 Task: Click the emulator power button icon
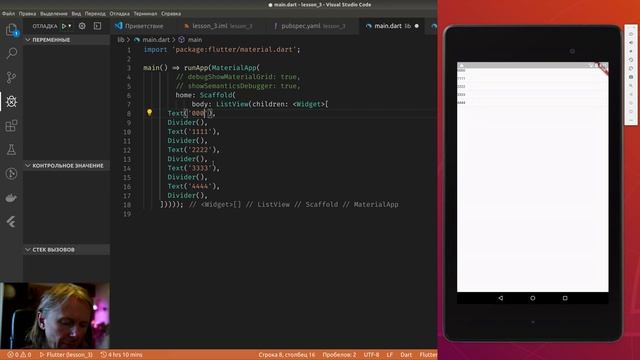[x=631, y=34]
